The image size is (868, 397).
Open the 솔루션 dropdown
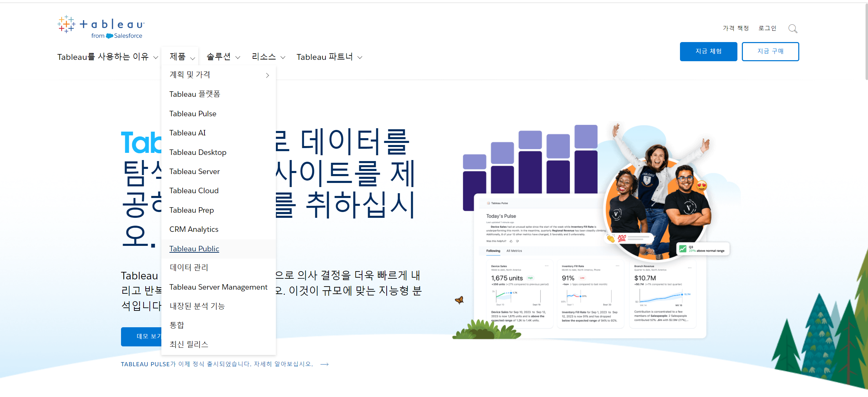click(223, 57)
